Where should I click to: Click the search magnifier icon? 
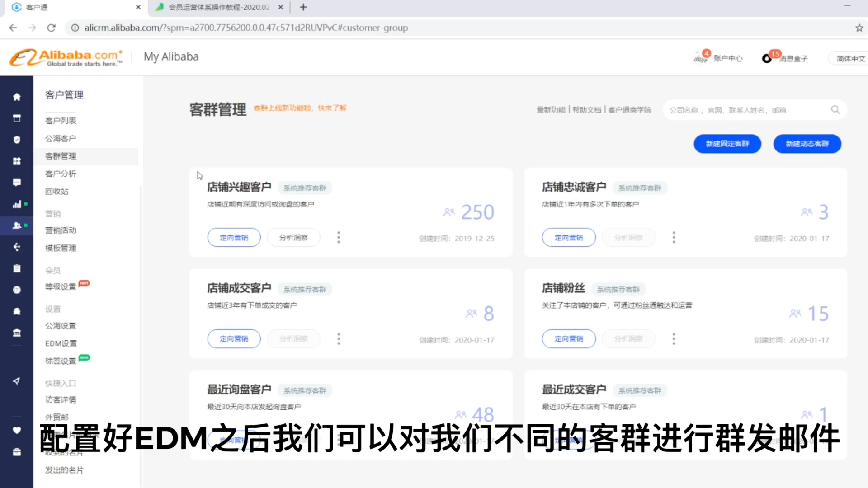coord(835,110)
